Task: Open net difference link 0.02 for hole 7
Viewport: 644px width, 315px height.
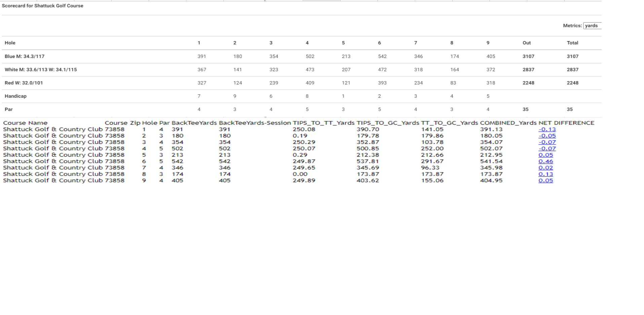Action: 546,168
